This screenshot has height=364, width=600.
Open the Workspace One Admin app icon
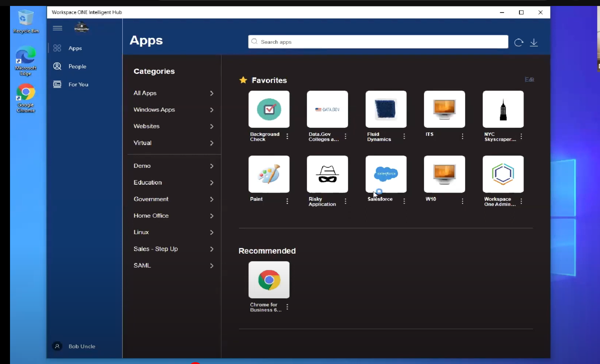[503, 174]
